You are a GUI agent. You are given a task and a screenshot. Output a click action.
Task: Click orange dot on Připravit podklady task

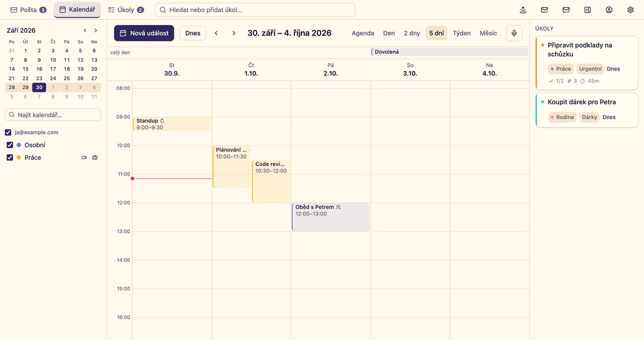coord(542,45)
